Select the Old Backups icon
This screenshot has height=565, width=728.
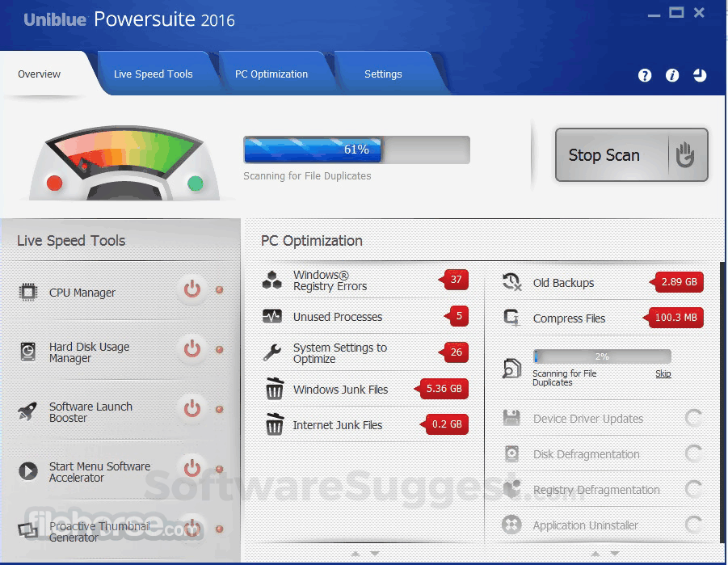pos(510,282)
